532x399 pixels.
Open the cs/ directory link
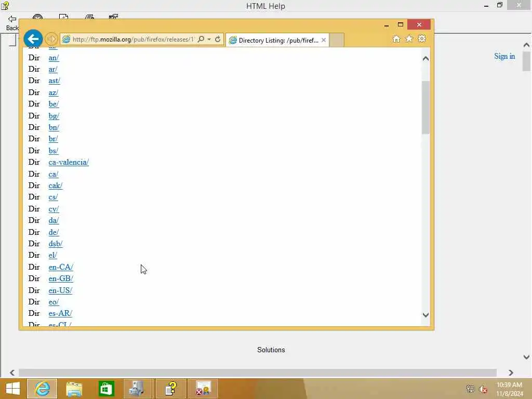coord(54,197)
